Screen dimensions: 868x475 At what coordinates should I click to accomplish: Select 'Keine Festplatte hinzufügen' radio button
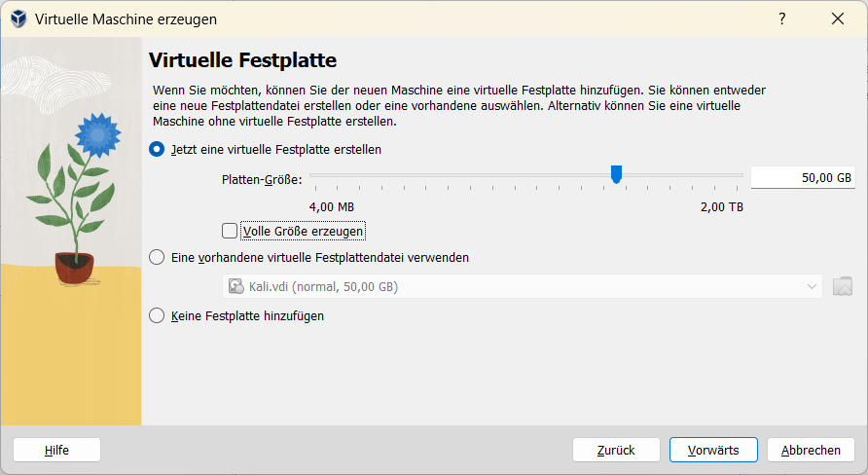(x=157, y=316)
